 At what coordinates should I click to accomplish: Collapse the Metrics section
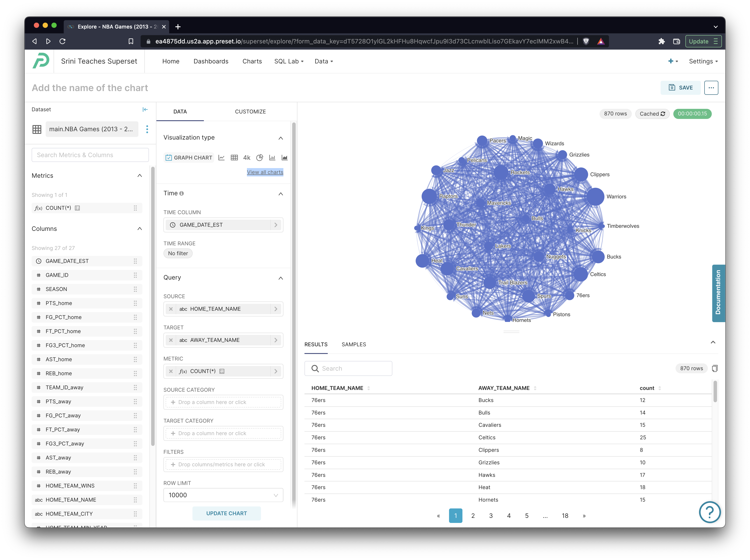[x=140, y=176]
